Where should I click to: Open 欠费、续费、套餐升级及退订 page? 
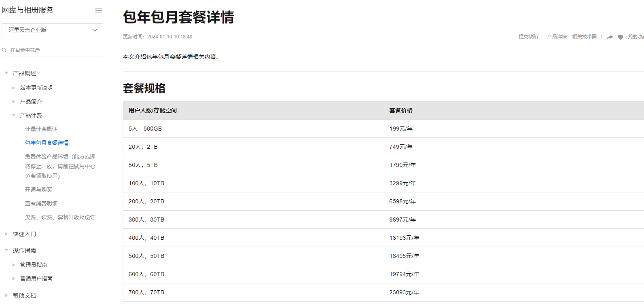pyautogui.click(x=60, y=217)
